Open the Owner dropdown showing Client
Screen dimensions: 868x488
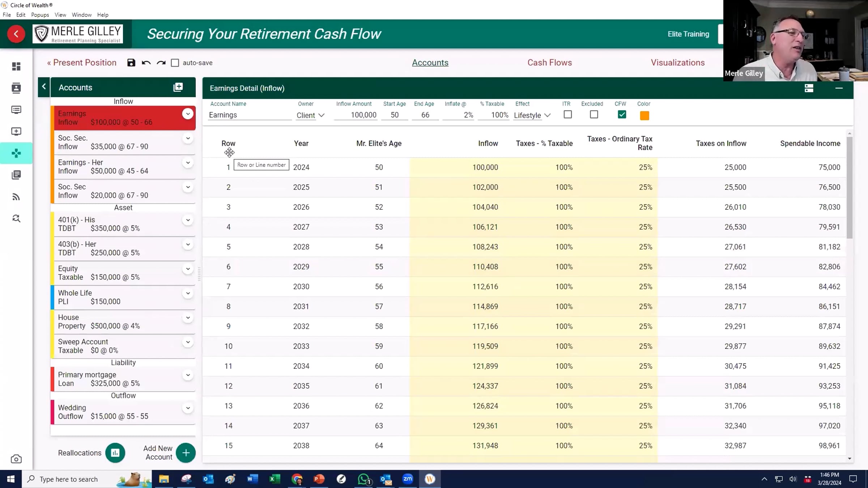310,115
